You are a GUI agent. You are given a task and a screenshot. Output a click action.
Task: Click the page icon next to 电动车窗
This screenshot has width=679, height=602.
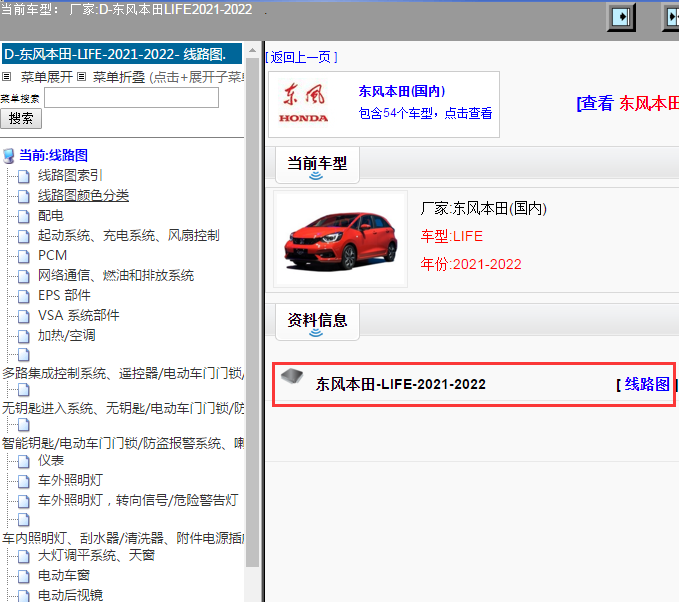click(24, 576)
